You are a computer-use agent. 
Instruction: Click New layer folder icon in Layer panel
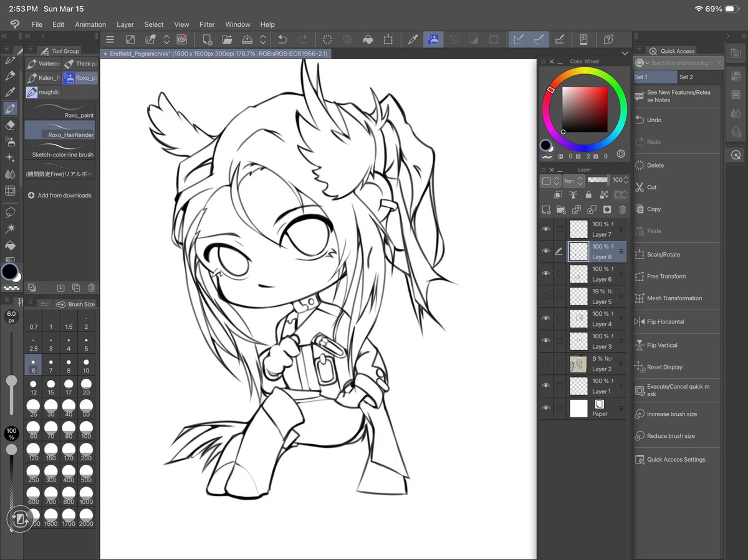pyautogui.click(x=561, y=210)
